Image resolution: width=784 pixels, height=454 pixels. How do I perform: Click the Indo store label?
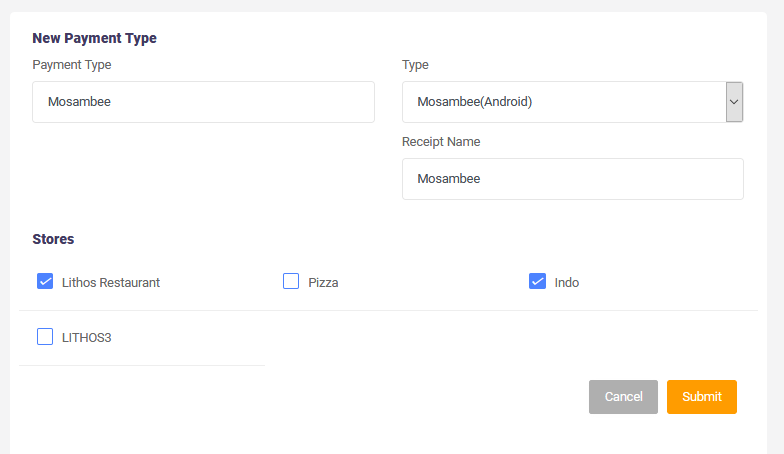pos(566,282)
